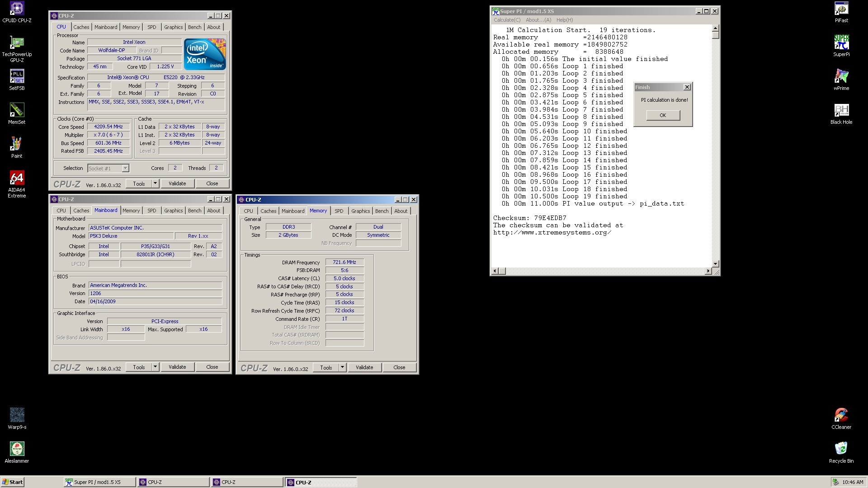Click the Multiplier x 7.0 field
The width and height of the screenshot is (868, 488).
[x=108, y=135]
